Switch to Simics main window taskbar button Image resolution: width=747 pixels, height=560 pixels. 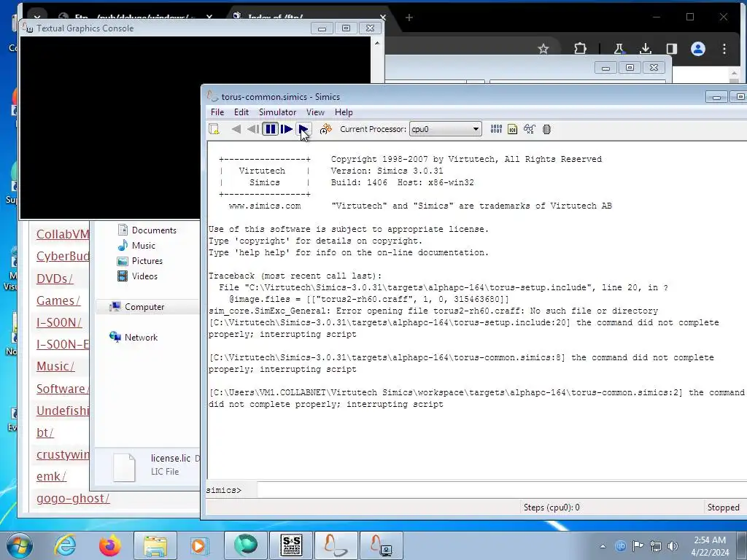coord(336,545)
